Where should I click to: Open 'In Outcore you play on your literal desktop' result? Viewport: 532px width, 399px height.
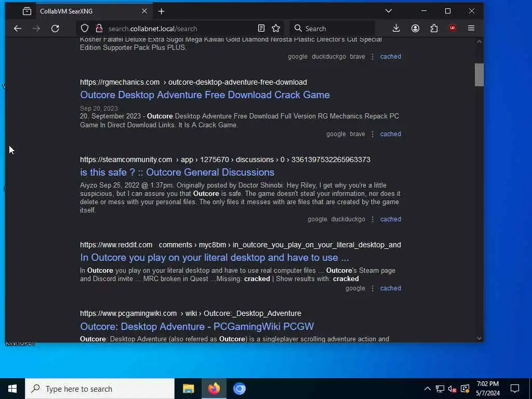pos(215,258)
